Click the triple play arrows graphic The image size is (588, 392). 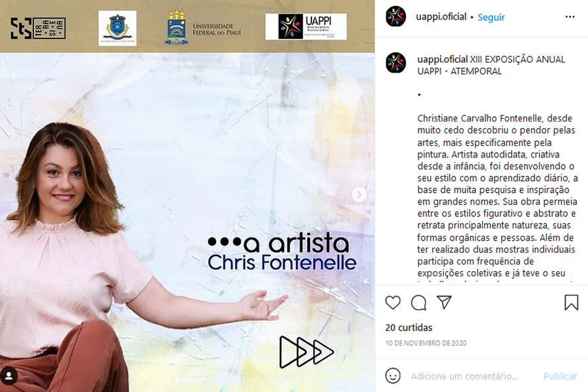tap(306, 352)
